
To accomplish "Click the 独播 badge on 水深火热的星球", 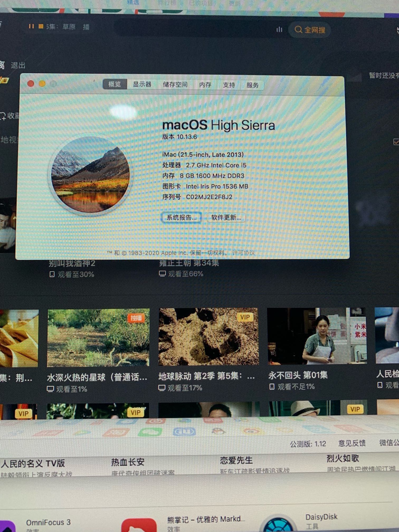I will coord(136,318).
